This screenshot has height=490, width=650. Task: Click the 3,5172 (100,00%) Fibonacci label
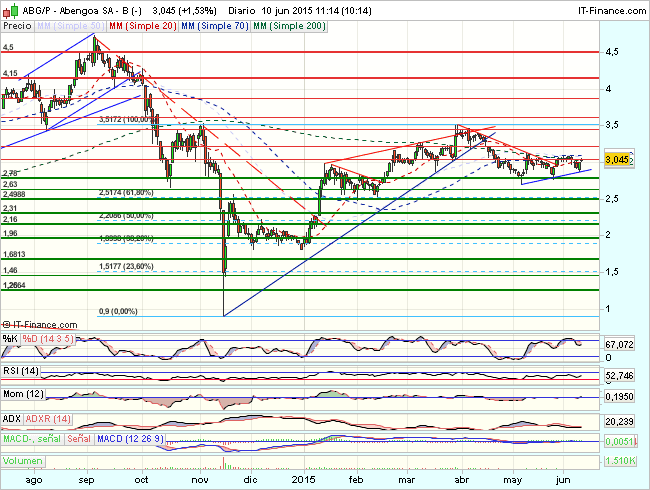click(x=126, y=119)
